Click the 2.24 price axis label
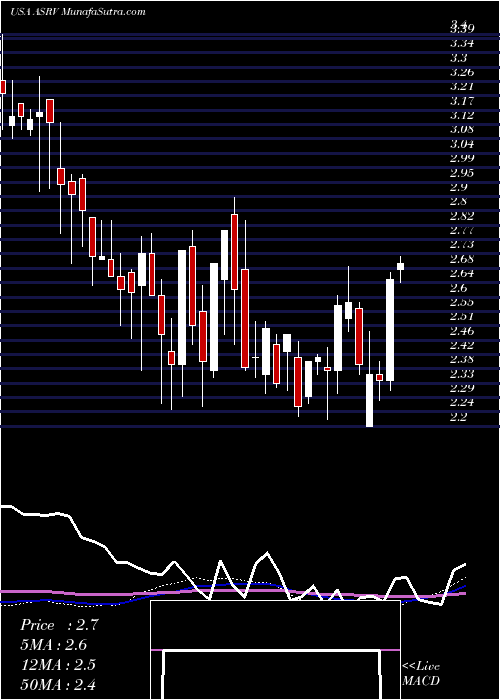 pos(462,403)
